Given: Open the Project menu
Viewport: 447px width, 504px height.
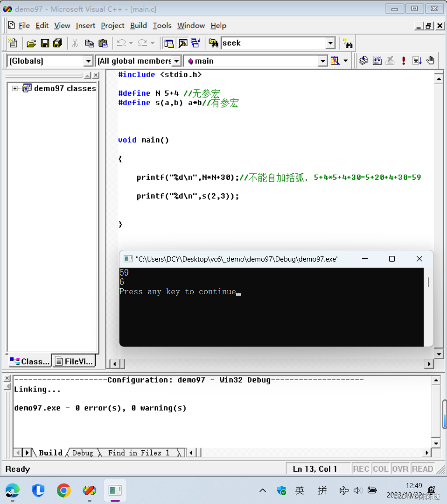Looking at the screenshot, I should click(112, 26).
